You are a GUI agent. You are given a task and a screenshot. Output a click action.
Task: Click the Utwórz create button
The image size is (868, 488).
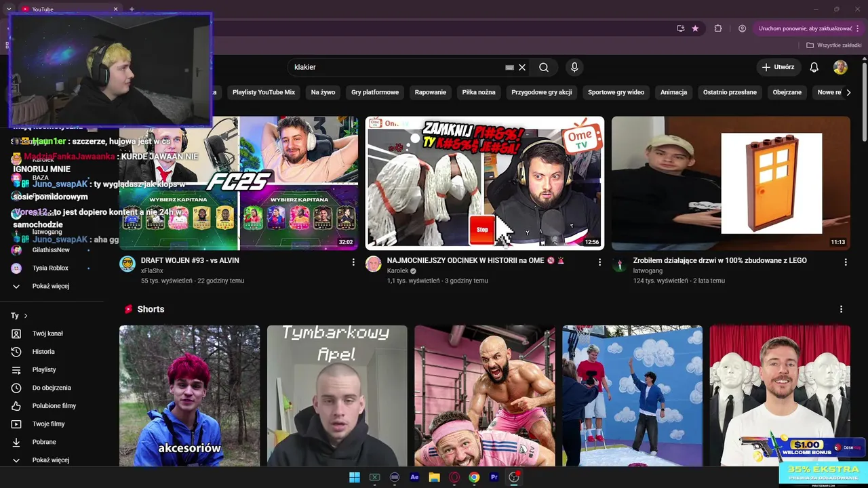tap(778, 67)
